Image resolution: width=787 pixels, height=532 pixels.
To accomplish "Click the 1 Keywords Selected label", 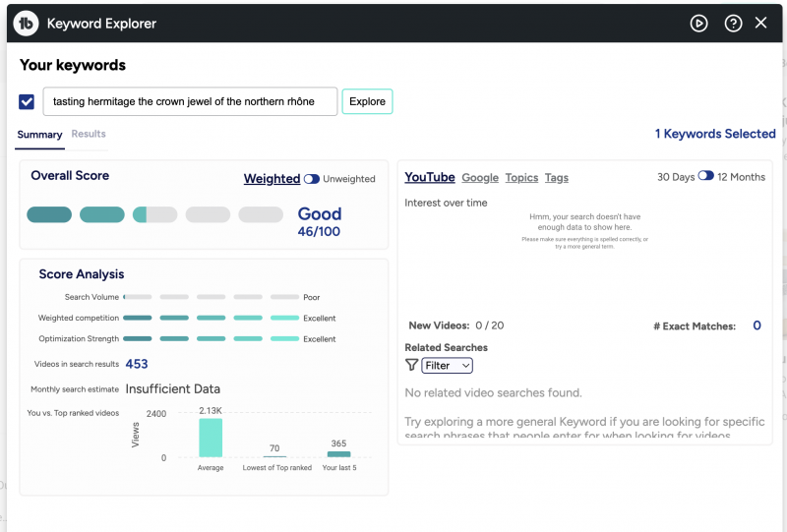I will (715, 134).
